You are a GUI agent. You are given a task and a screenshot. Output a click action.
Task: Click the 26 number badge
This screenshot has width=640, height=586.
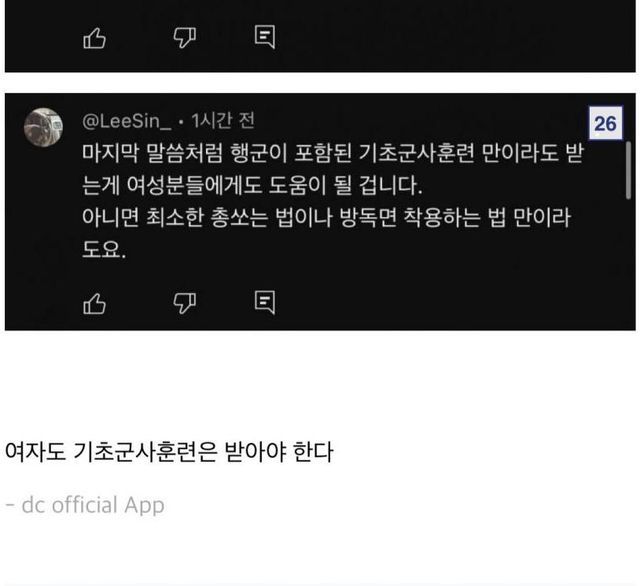tap(606, 123)
